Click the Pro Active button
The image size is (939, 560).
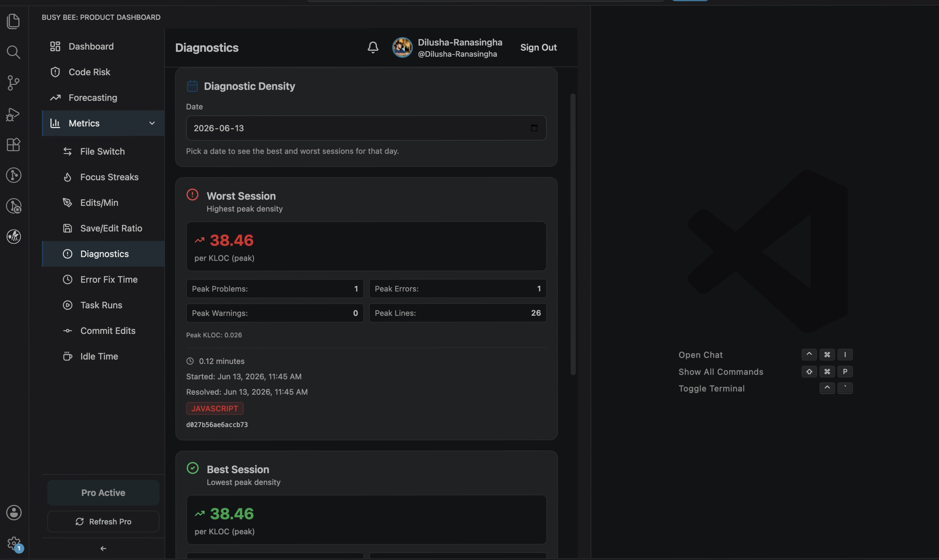tap(103, 492)
